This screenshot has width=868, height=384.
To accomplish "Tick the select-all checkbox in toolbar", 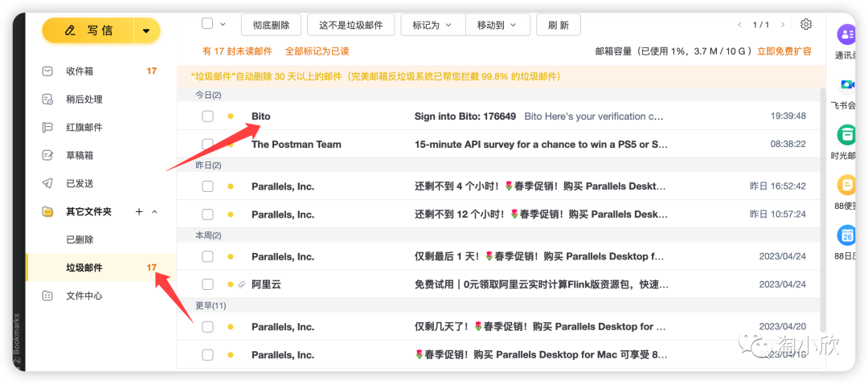I will (207, 23).
